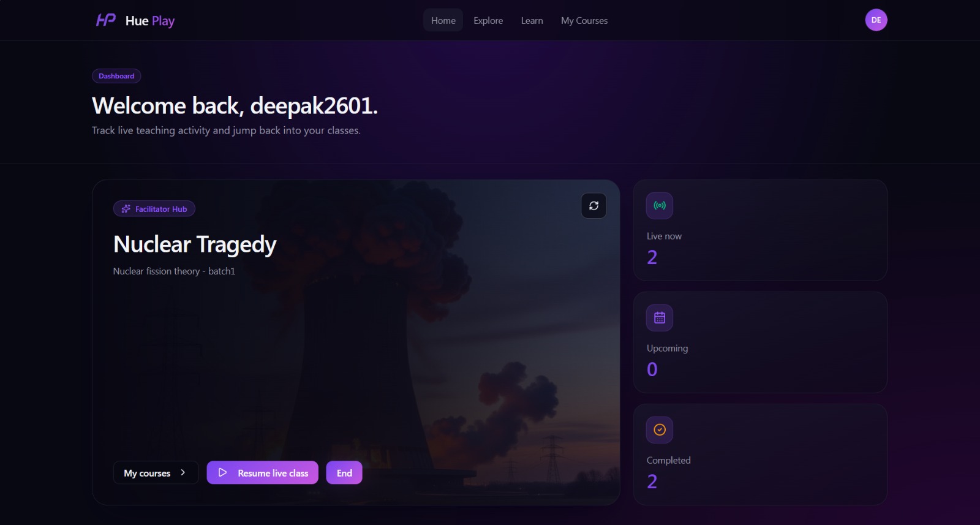The height and width of the screenshot is (525, 980).
Task: Open the Learn page
Action: [x=532, y=20]
